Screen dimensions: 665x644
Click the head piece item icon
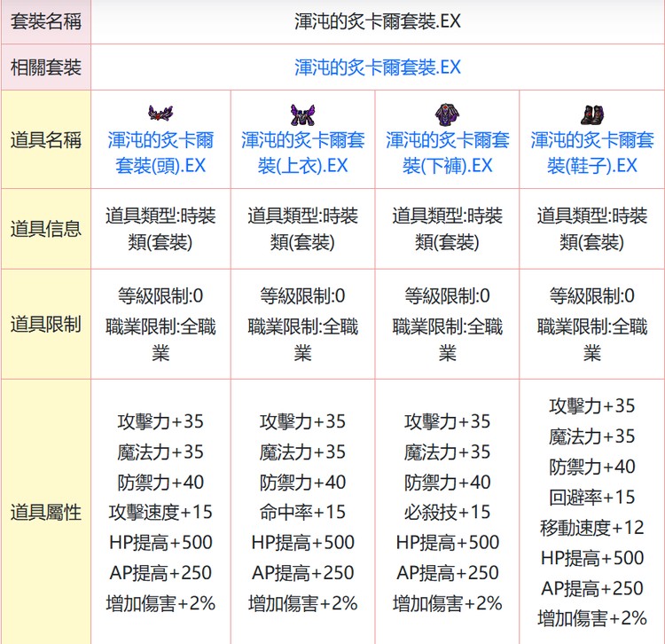click(160, 114)
